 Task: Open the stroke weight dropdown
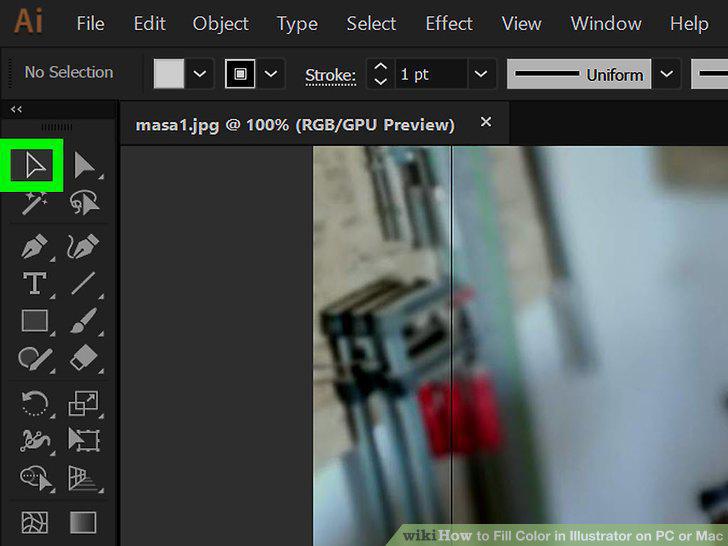pyautogui.click(x=481, y=74)
